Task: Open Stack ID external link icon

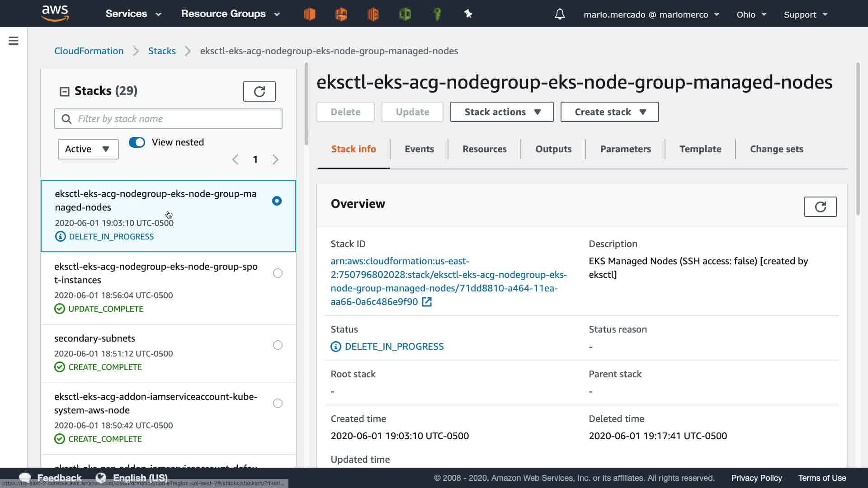Action: pyautogui.click(x=427, y=302)
